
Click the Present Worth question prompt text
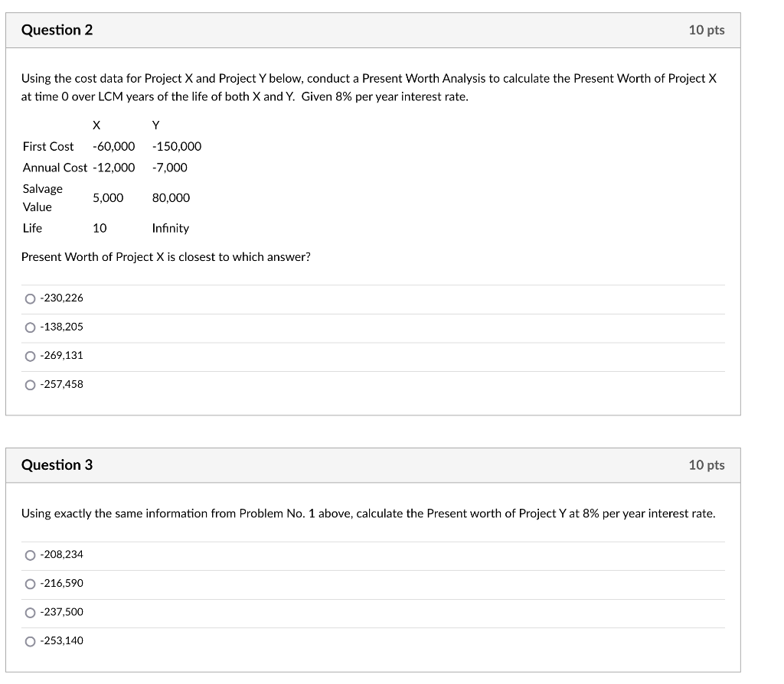tap(165, 256)
